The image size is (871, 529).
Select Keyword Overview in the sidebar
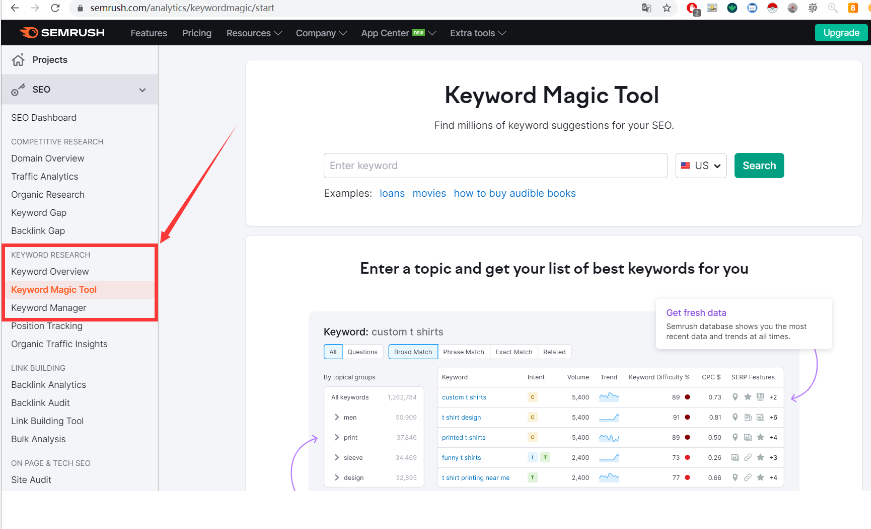point(50,272)
